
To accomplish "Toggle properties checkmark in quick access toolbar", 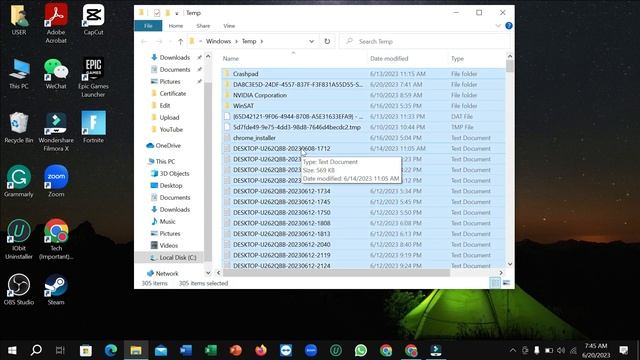I will point(157,13).
